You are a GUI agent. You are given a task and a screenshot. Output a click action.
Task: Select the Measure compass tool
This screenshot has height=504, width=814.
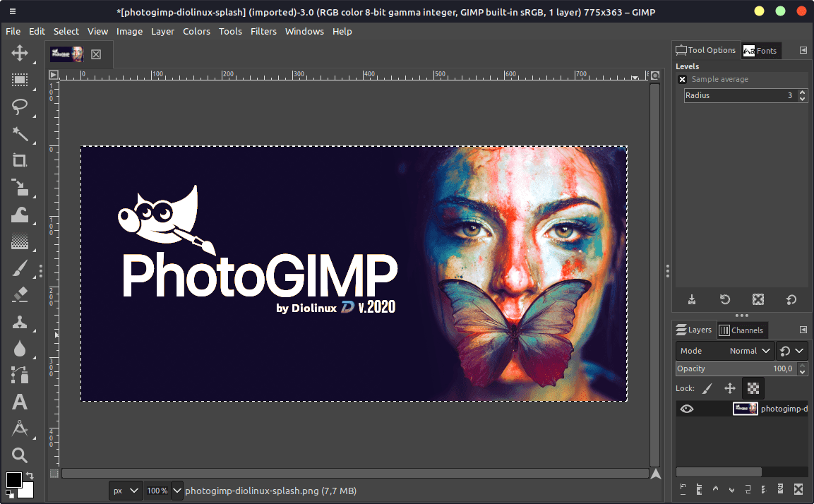click(x=20, y=428)
